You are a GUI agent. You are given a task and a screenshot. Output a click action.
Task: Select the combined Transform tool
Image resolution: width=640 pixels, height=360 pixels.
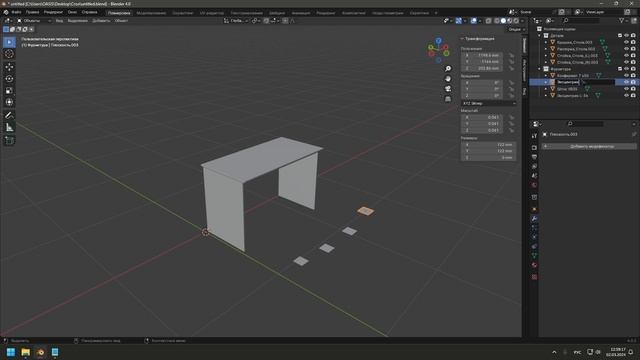coord(9,102)
